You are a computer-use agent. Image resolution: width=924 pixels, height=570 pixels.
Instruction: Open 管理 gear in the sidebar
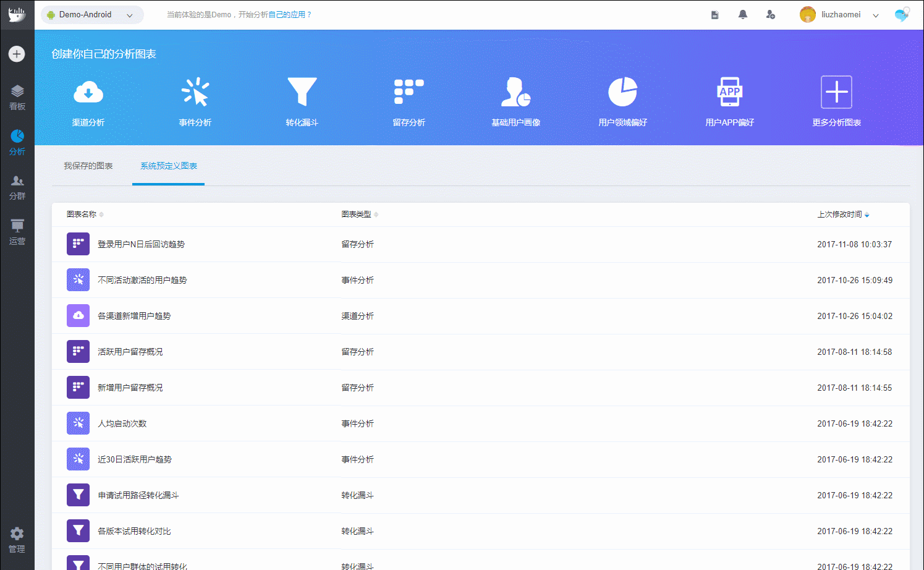pos(17,540)
